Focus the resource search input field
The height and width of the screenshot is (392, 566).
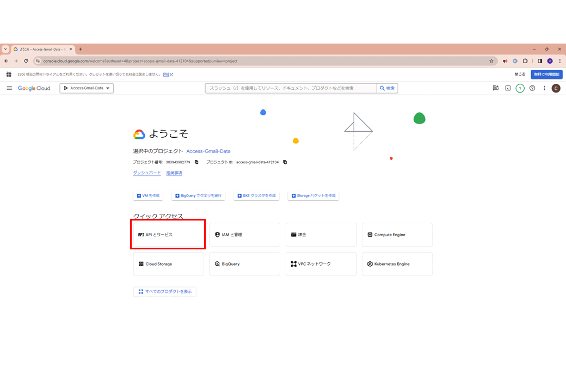pos(291,88)
